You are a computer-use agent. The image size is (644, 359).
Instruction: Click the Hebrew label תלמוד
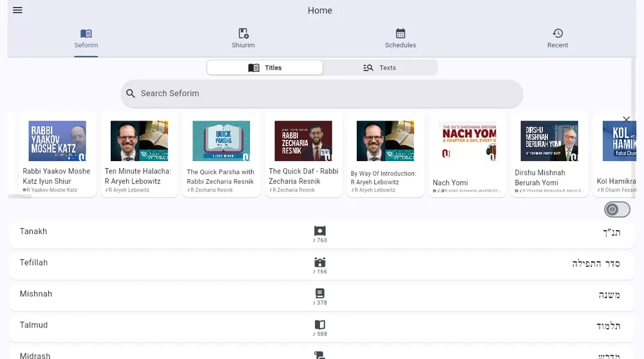(x=609, y=326)
